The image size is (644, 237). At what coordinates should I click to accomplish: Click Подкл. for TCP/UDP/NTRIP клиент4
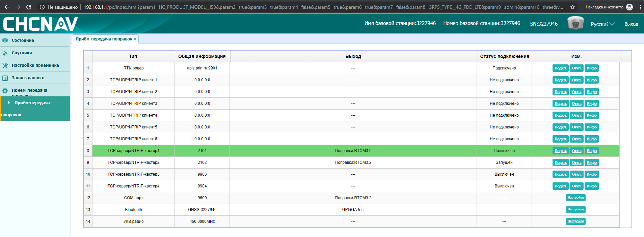561,115
